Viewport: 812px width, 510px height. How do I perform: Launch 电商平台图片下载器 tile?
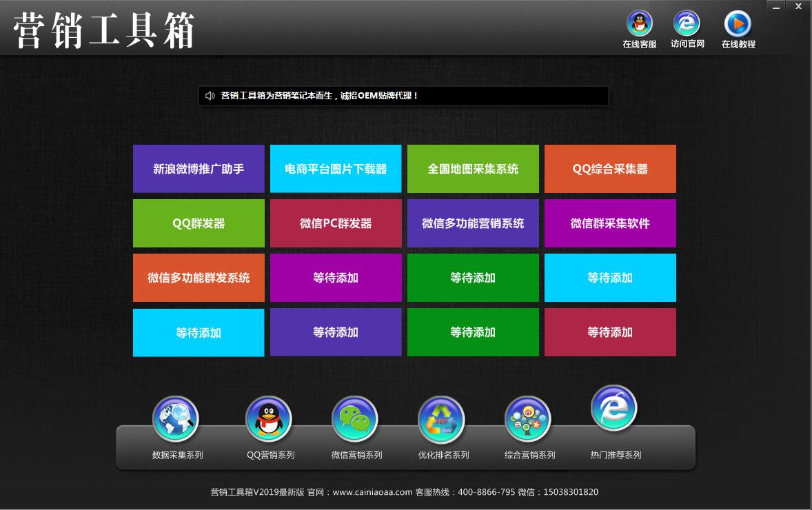click(x=336, y=169)
